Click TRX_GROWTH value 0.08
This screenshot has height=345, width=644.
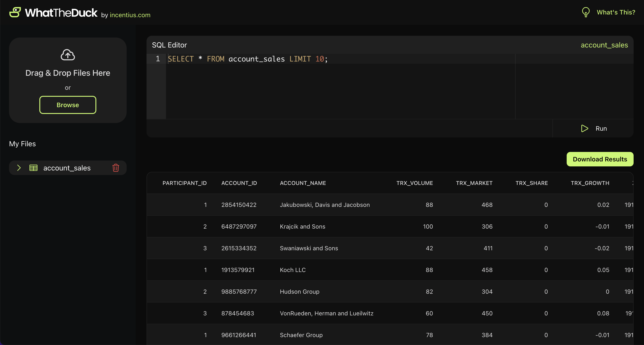point(603,313)
